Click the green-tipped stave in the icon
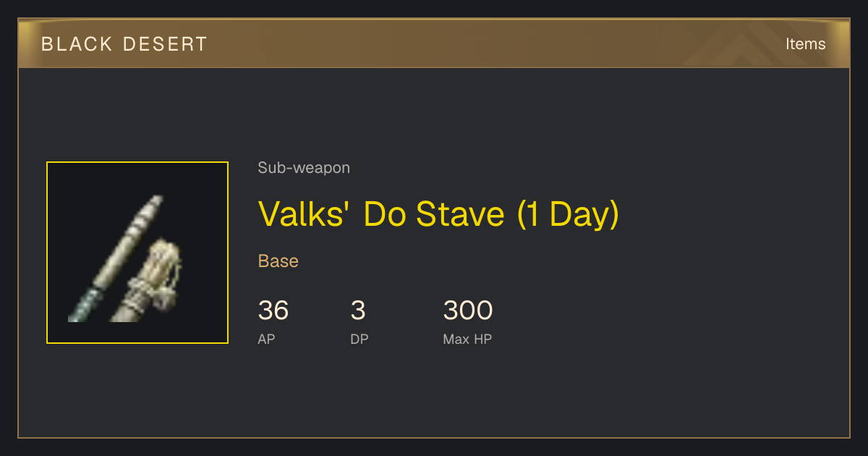Image resolution: width=868 pixels, height=456 pixels. tap(116, 258)
